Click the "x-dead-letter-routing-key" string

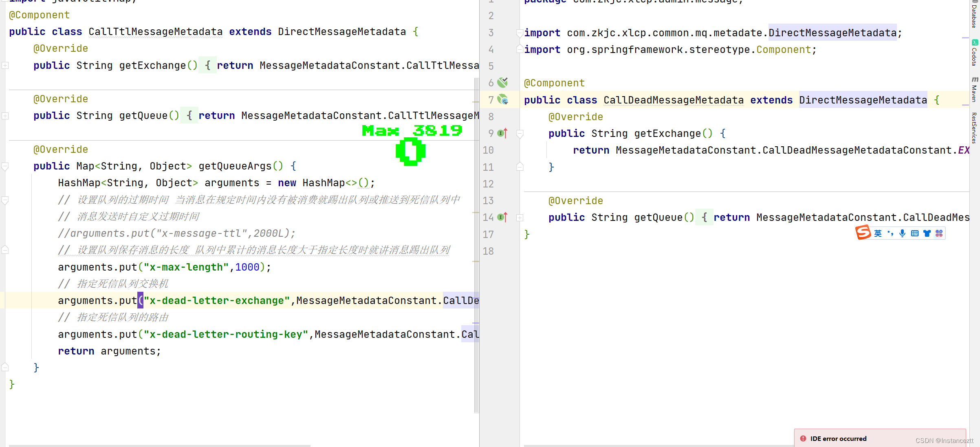pos(226,334)
